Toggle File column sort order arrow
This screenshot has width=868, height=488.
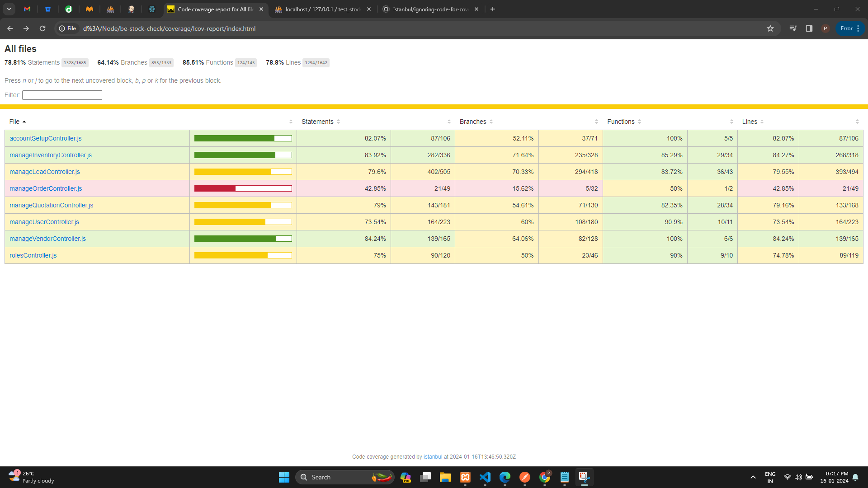point(24,122)
